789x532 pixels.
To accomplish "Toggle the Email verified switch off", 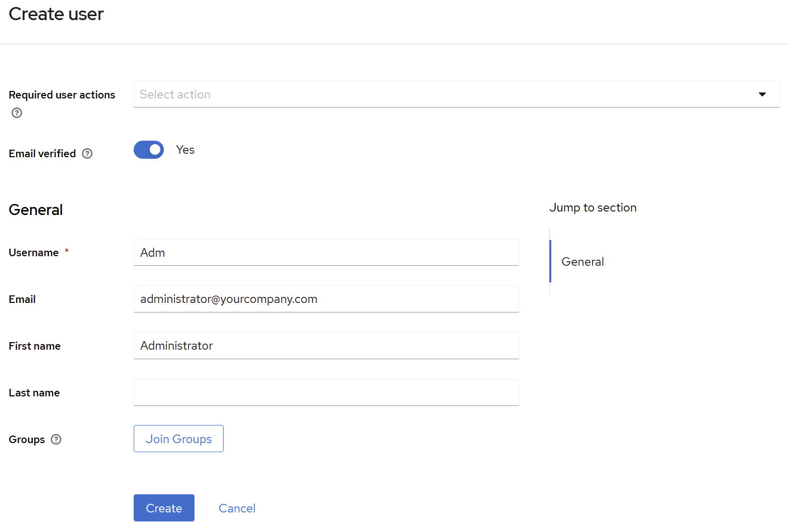I will pyautogui.click(x=149, y=150).
